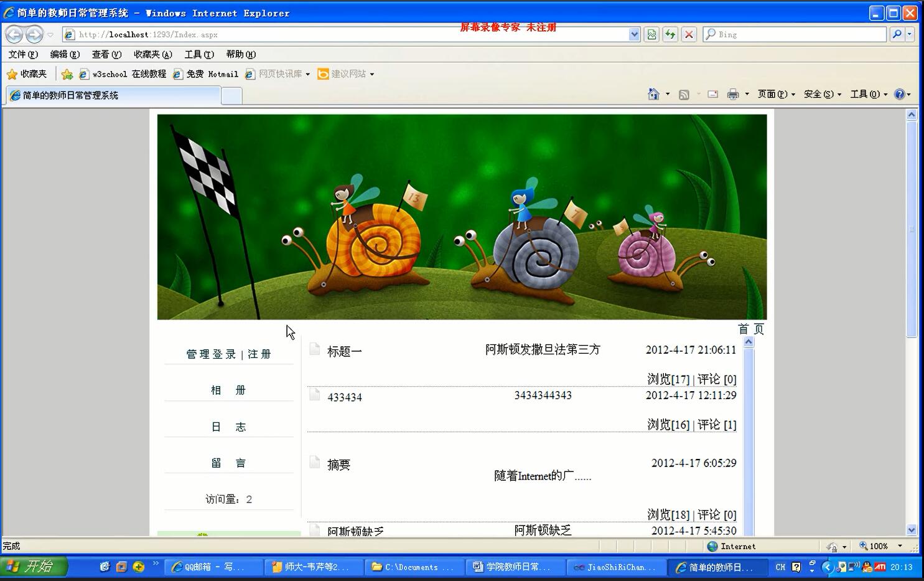Open the 收藏夹(A) menu

tap(152, 54)
